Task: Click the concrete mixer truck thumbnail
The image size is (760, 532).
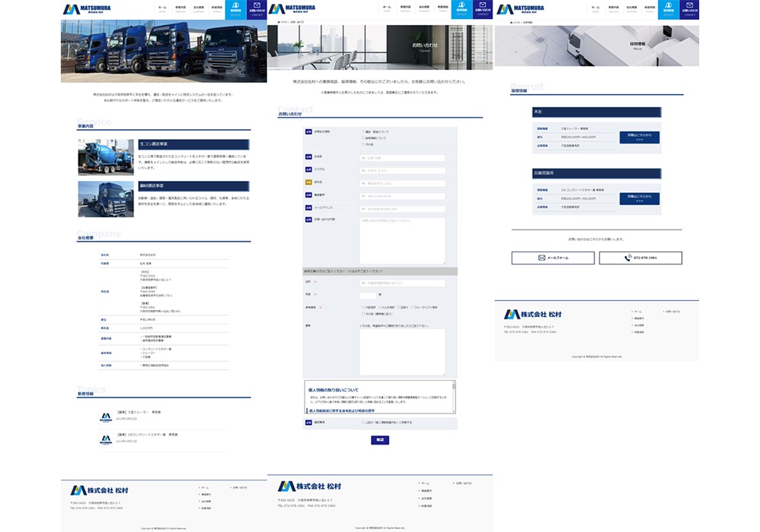Action: click(x=106, y=157)
